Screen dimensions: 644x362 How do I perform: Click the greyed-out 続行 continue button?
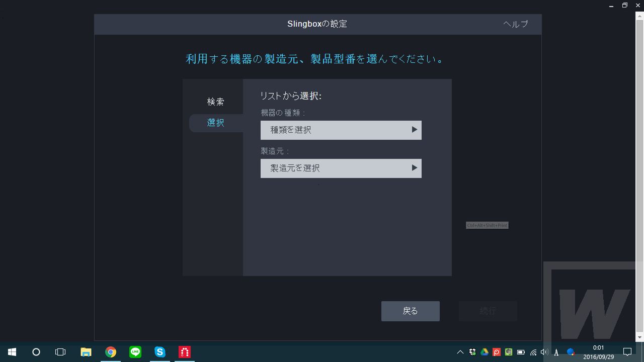[x=488, y=311]
